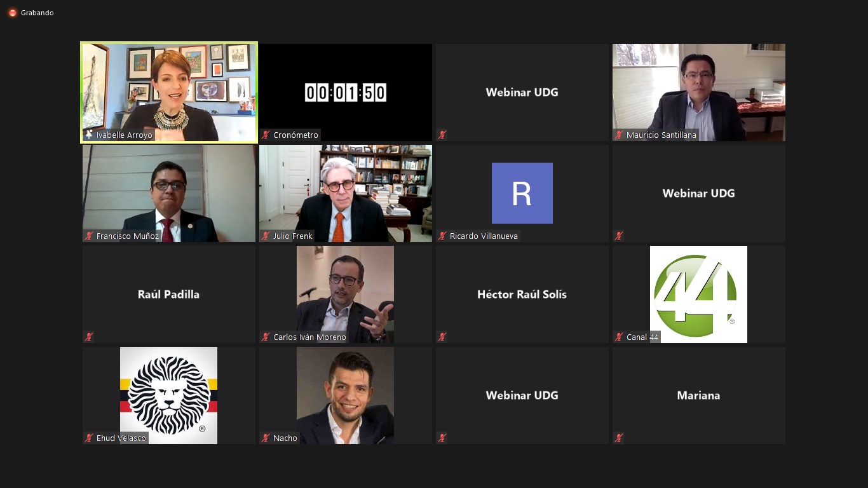This screenshot has width=868, height=488.
Task: Click muted mic icon beside Julio Frenk
Action: click(266, 236)
